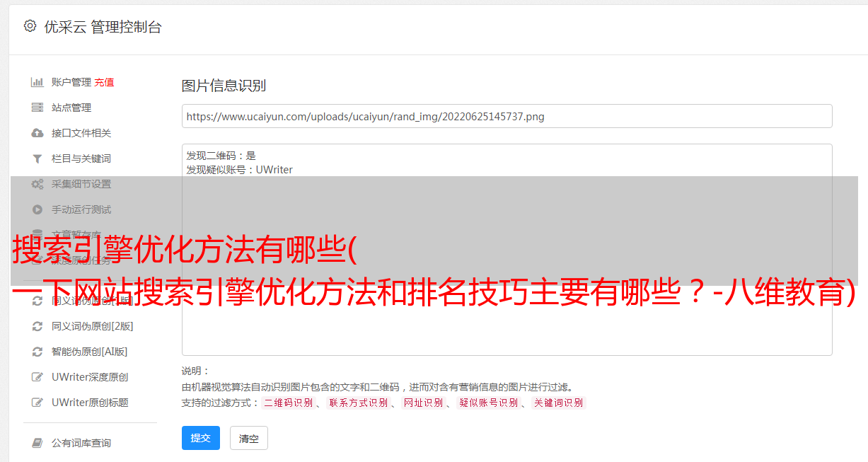Select the 智能伪原创[AI版] sidebar label
The height and width of the screenshot is (462, 868).
click(90, 352)
